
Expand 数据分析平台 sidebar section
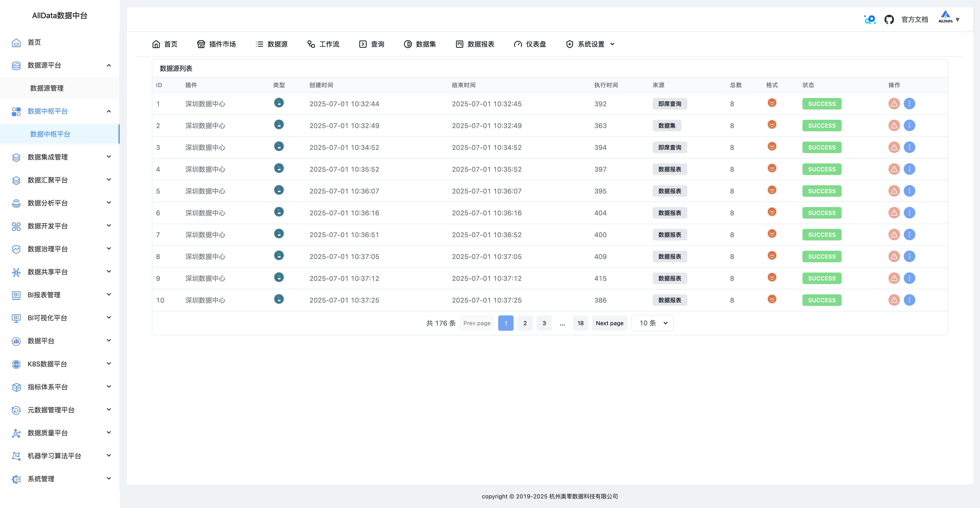tap(109, 202)
